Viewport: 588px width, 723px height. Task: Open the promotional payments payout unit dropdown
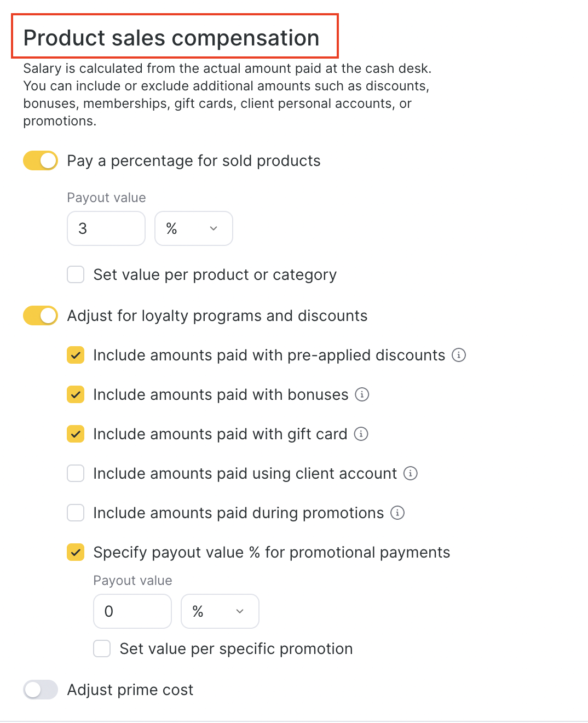[x=220, y=611]
